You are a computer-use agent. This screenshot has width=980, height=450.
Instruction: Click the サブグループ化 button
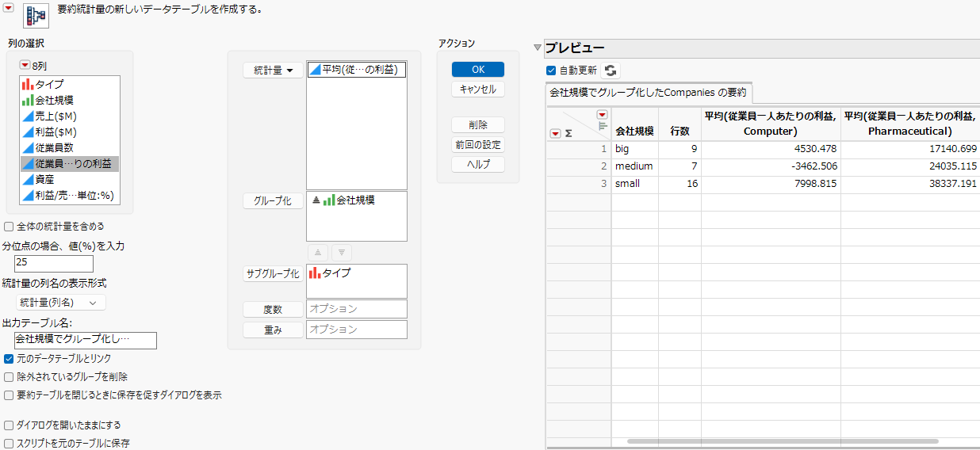coord(273,274)
